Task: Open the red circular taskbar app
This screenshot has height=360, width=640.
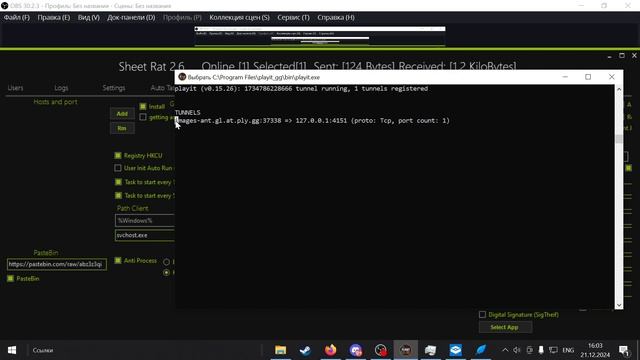Action: (x=380, y=350)
